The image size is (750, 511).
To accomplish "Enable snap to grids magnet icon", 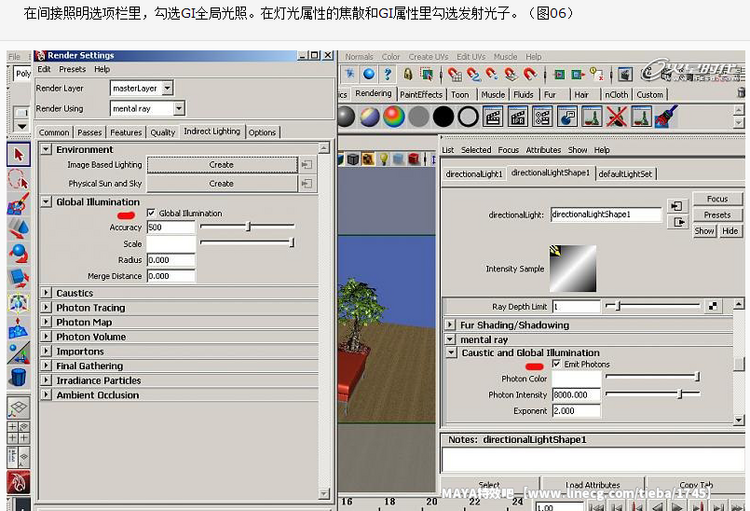I will pyautogui.click(x=455, y=74).
